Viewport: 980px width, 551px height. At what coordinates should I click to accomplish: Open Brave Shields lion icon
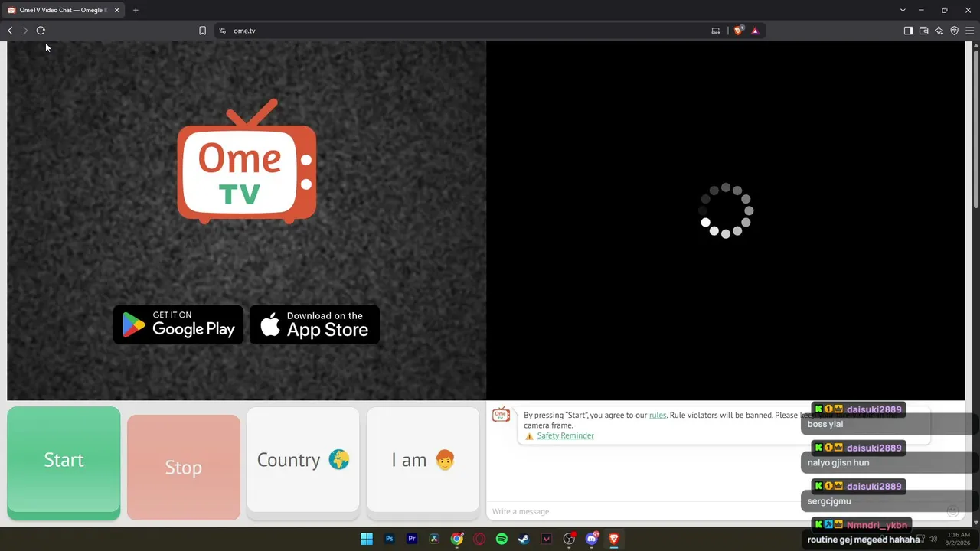739,31
